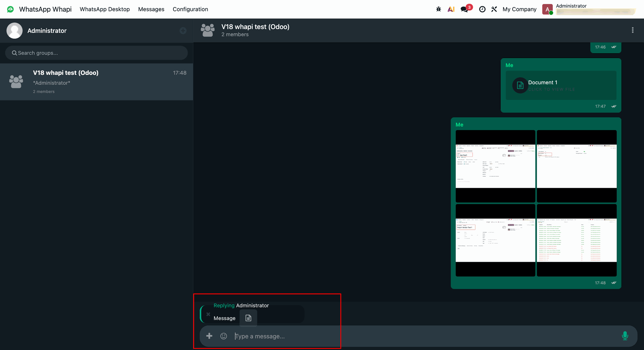Click the '*Administrator*' preview text in group row

click(x=52, y=83)
